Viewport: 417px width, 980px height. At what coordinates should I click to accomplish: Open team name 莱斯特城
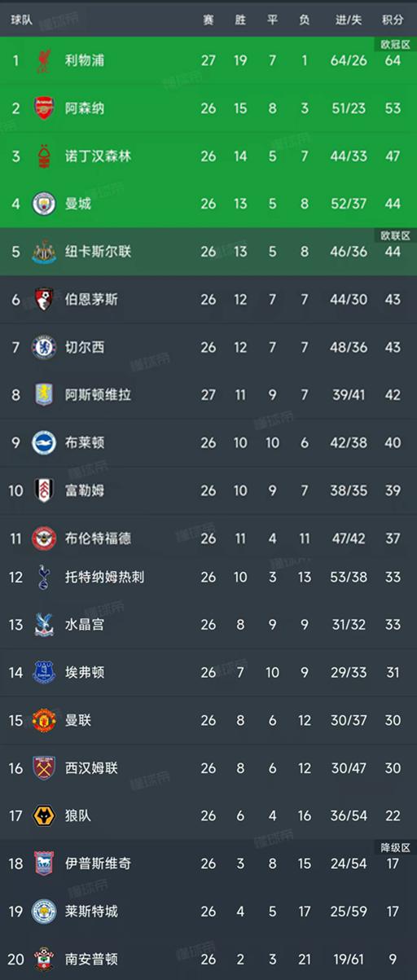(91, 912)
